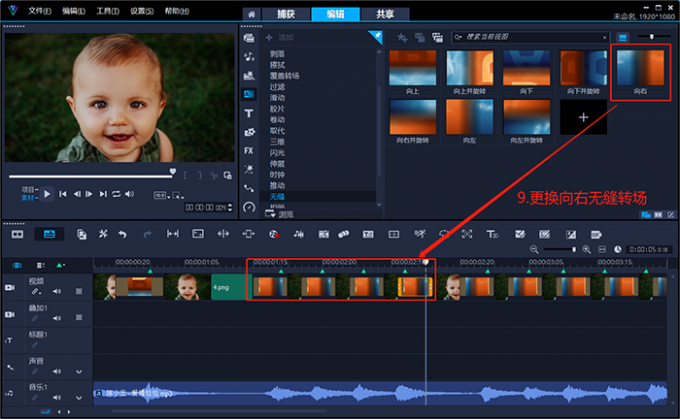Open the Sound library panel icon
This screenshot has width=680, height=419.
[x=249, y=56]
